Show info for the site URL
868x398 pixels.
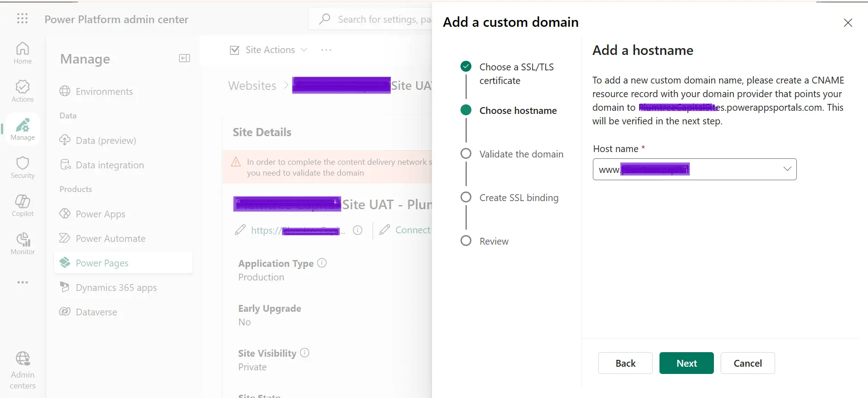358,230
